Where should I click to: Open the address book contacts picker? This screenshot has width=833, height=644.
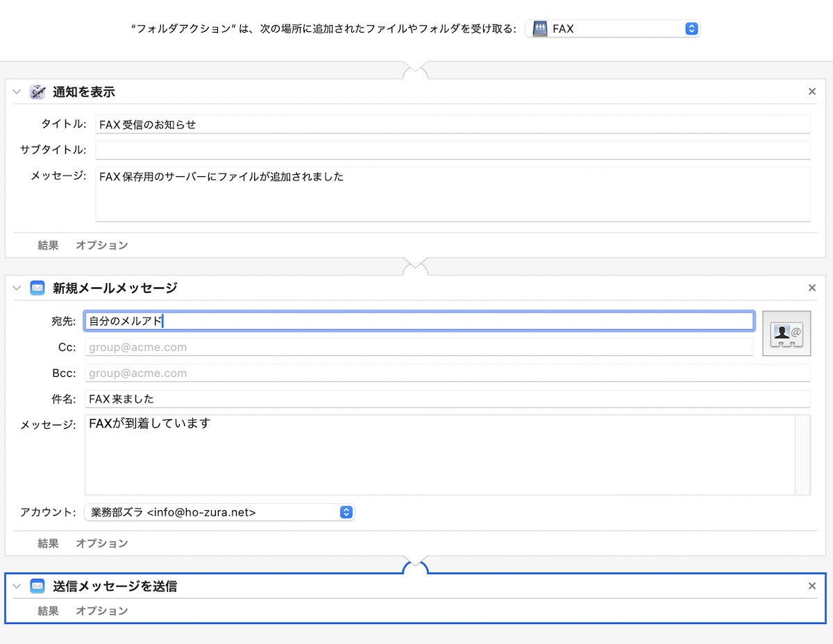click(786, 333)
